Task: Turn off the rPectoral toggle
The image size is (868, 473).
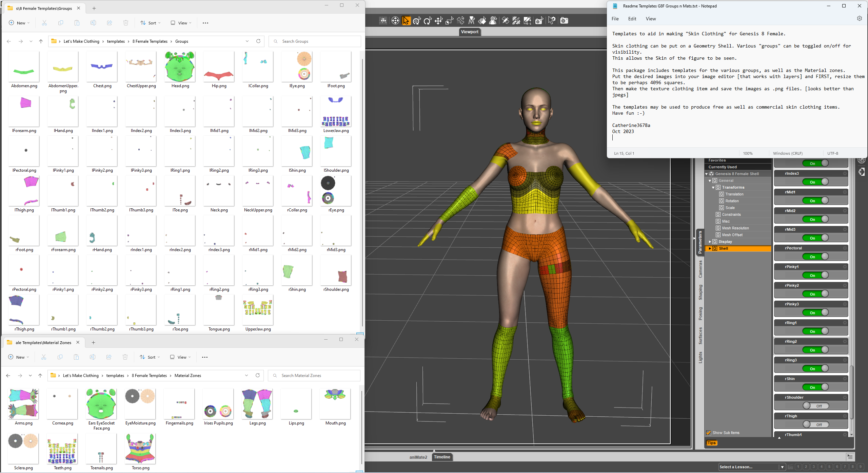Action: (815, 257)
